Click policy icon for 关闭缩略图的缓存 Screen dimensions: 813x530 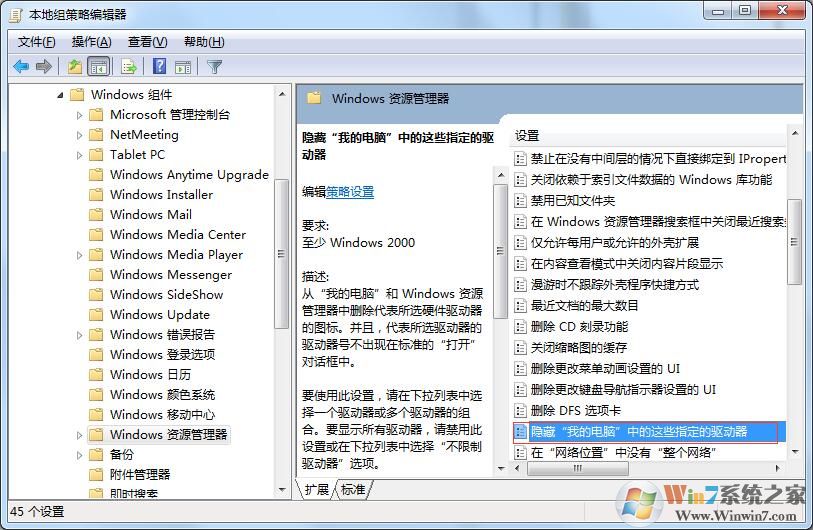click(x=520, y=347)
